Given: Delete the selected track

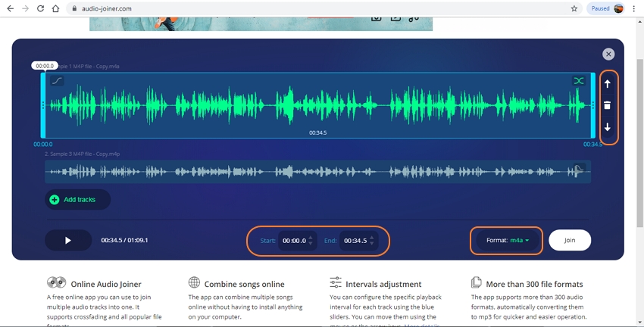Looking at the screenshot, I should (608, 105).
